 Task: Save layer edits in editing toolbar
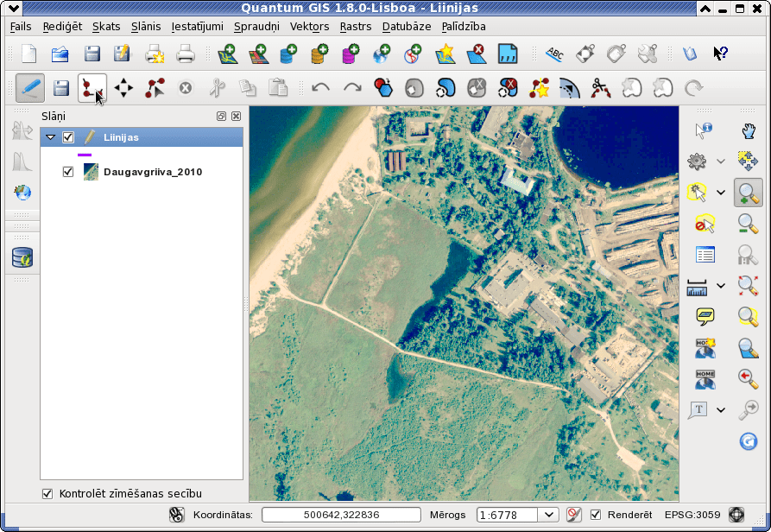61,88
